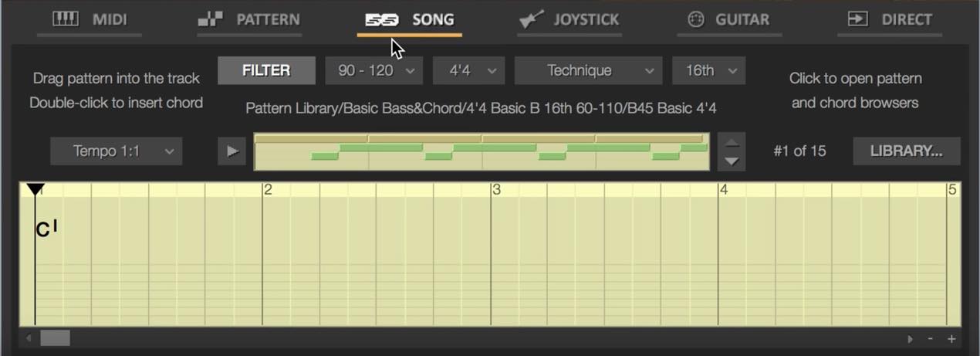Select the C chord in the track
Viewport: 980px width, 356px height.
(x=46, y=229)
